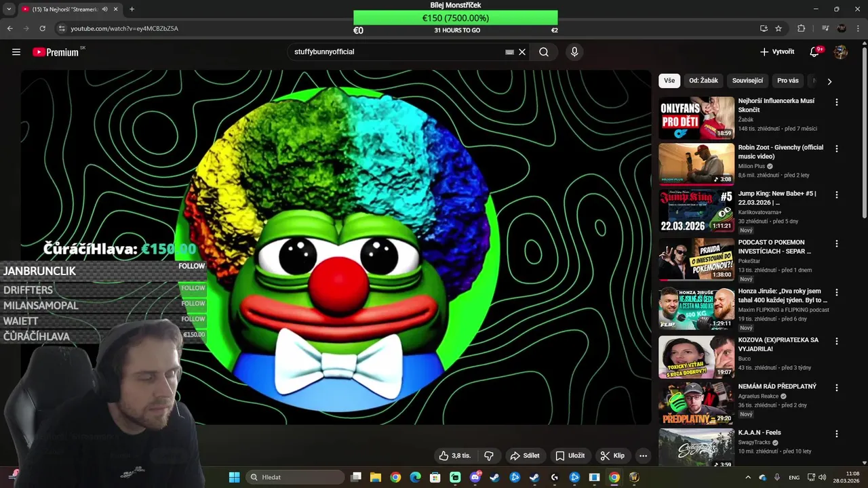Screen dimensions: 868x488
Task: Open KOZOVA toxický vzťah thumbnail
Action: click(696, 357)
